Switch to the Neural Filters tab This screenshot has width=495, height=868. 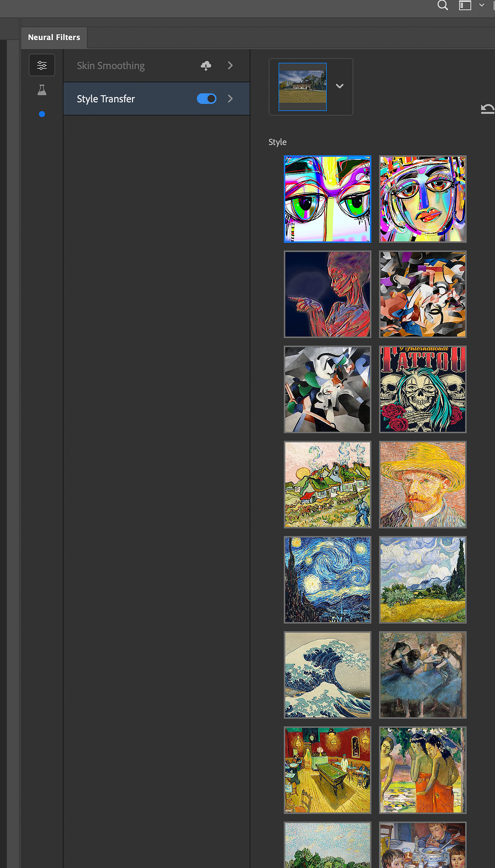[x=54, y=37]
